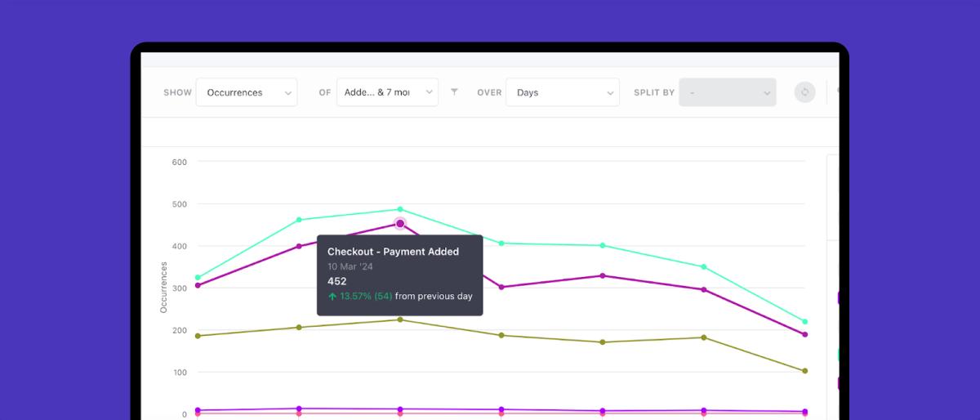Viewport: 980px width, 420px height.
Task: Click the funnel filter icon beside the OF dropdown
Action: [455, 92]
